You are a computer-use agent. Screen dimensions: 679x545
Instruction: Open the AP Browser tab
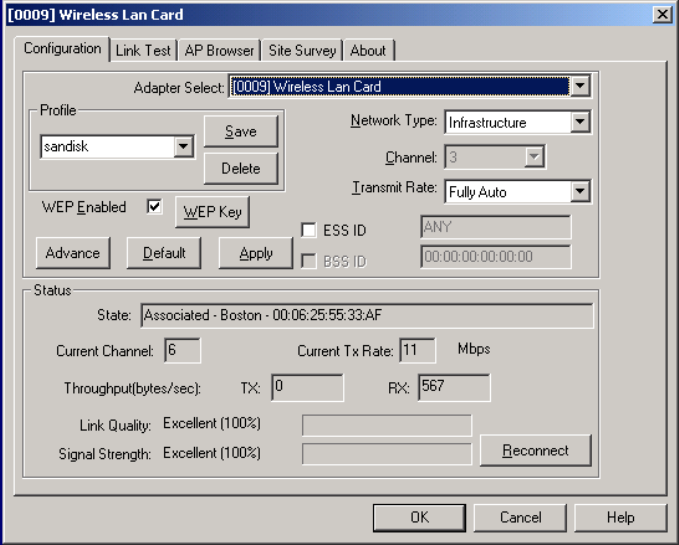tap(219, 50)
